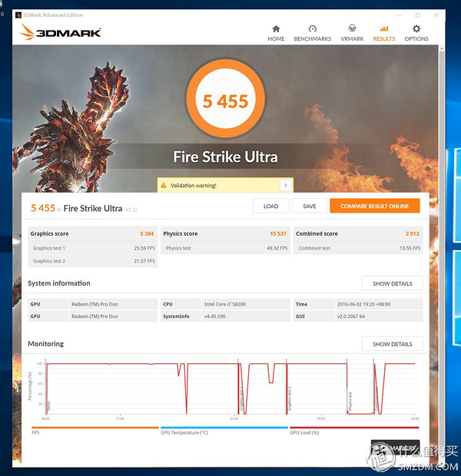Click Compare Result Online
461x476 pixels.
375,206
